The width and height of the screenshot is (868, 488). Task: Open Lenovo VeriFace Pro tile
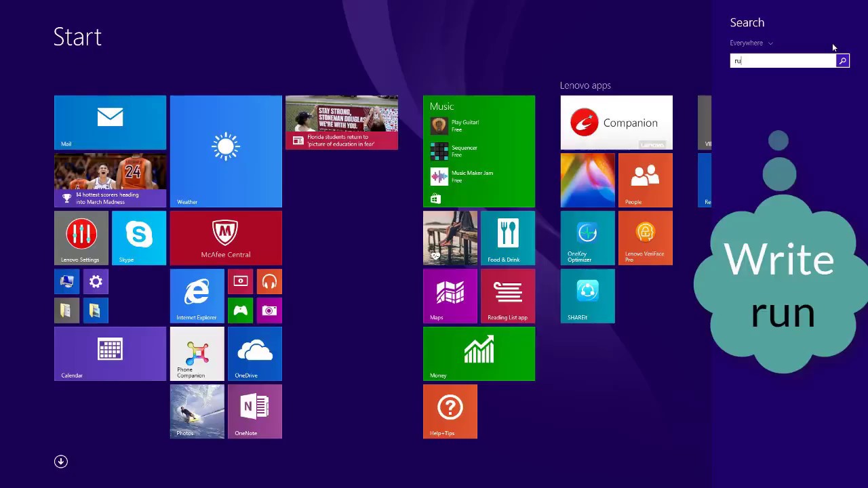[646, 238]
